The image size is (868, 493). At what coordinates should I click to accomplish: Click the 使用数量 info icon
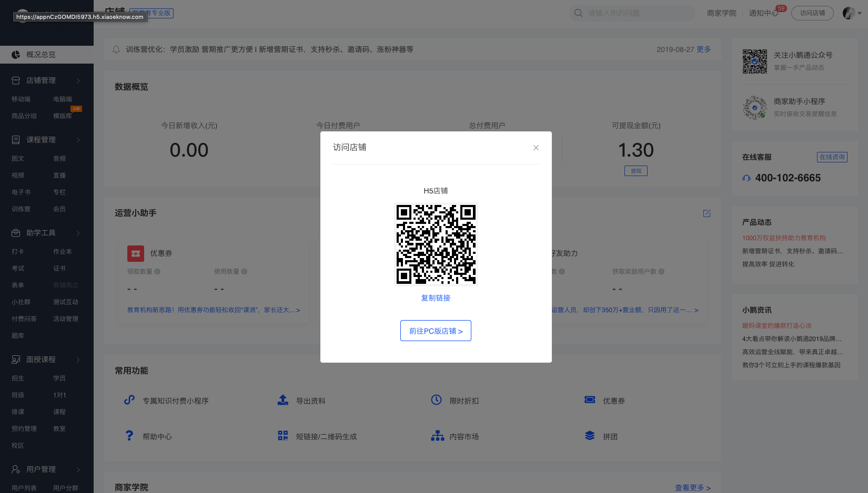[x=244, y=272]
